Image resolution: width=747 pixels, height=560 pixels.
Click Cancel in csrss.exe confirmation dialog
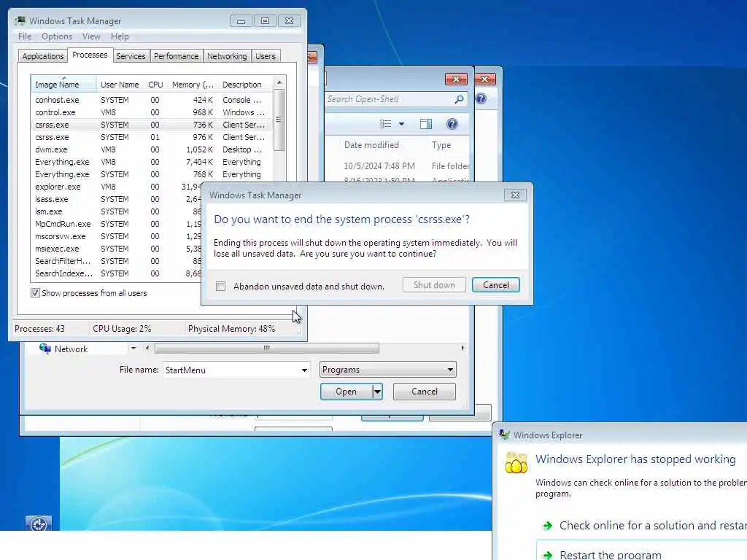point(495,285)
